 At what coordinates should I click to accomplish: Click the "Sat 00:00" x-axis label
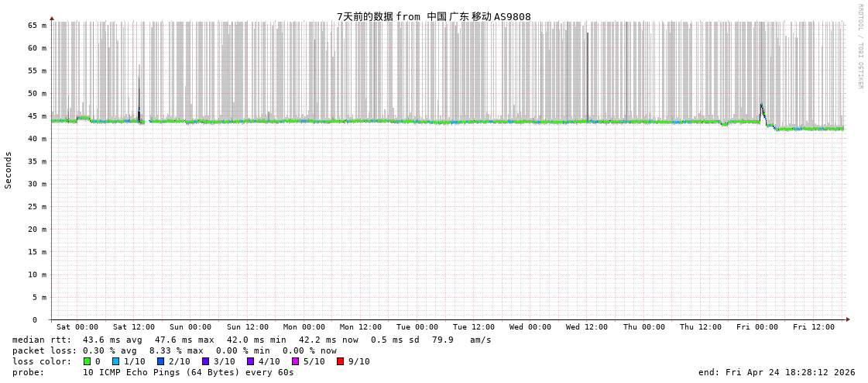[77, 327]
